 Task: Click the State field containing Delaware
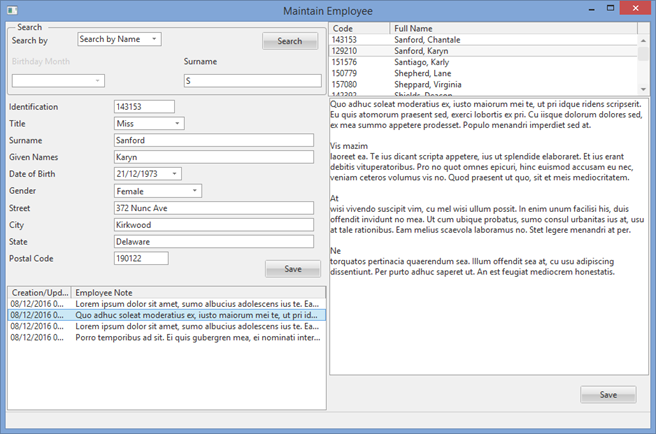pyautogui.click(x=214, y=241)
